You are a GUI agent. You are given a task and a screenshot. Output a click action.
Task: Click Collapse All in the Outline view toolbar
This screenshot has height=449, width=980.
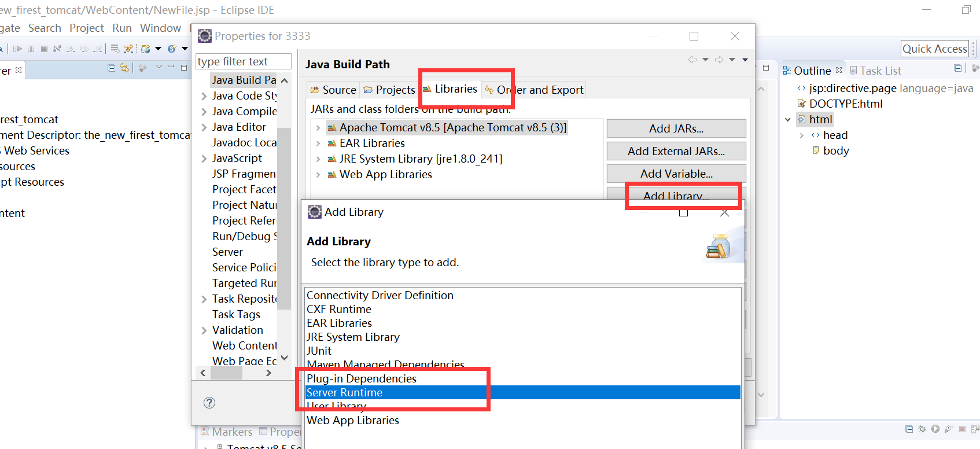point(958,68)
